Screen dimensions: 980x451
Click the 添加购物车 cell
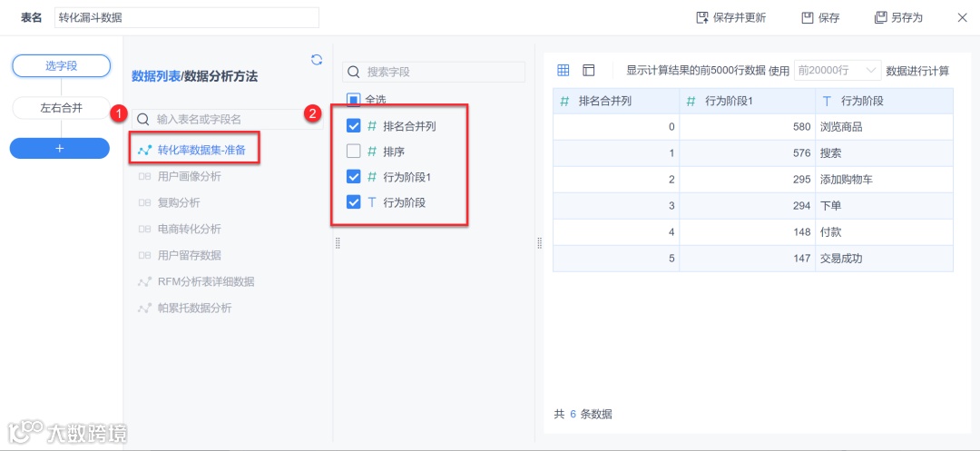coord(885,180)
